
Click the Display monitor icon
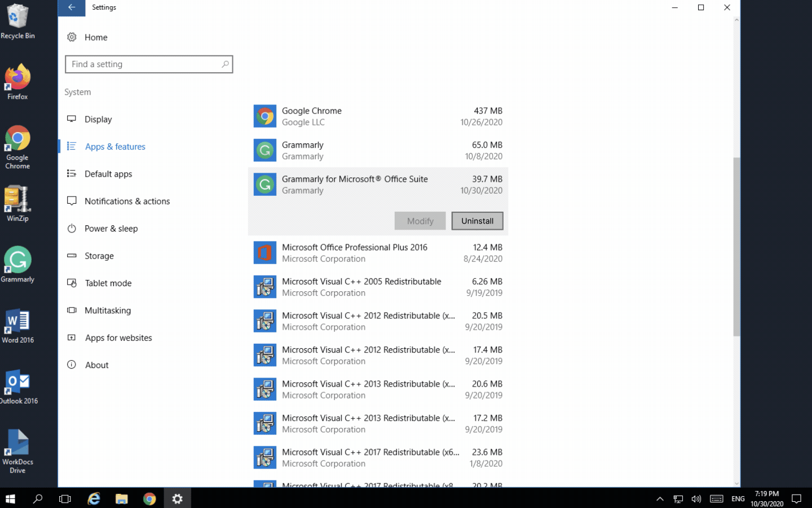[x=72, y=119]
